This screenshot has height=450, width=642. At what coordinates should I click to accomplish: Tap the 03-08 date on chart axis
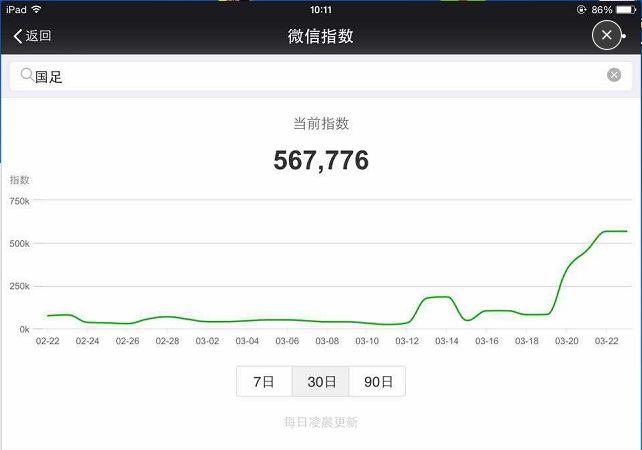click(327, 341)
